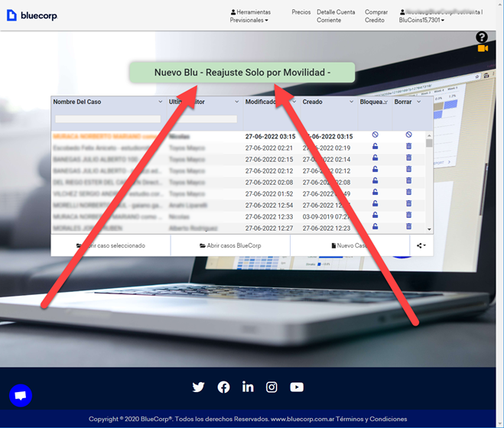The height and width of the screenshot is (428, 504).
Task: Toggle lock on case modified 12:27
Action: tap(375, 226)
